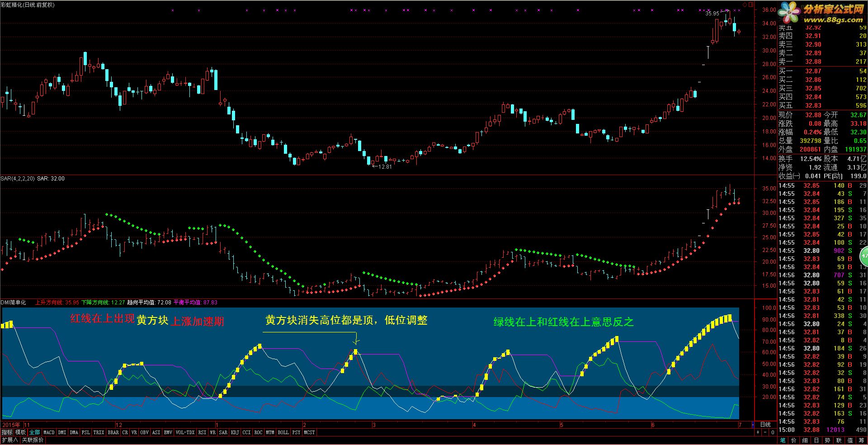Select the MTM indicator
The image size is (868, 445).
270,432
